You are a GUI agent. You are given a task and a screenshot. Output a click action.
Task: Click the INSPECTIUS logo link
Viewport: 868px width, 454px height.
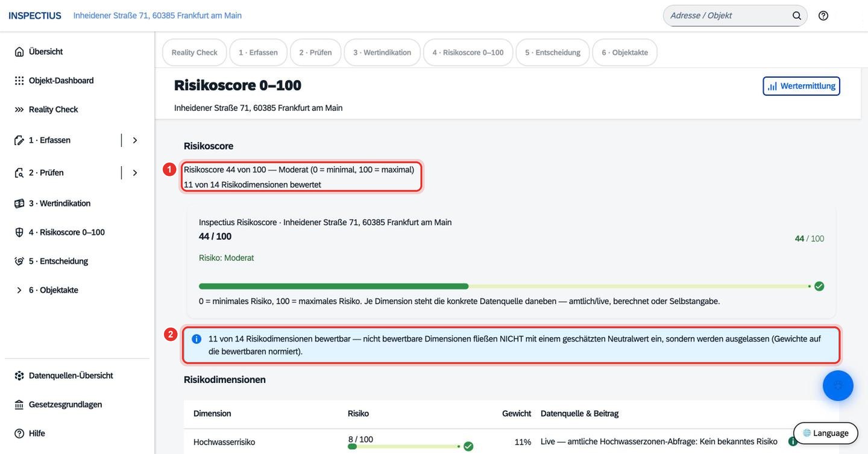pos(35,16)
